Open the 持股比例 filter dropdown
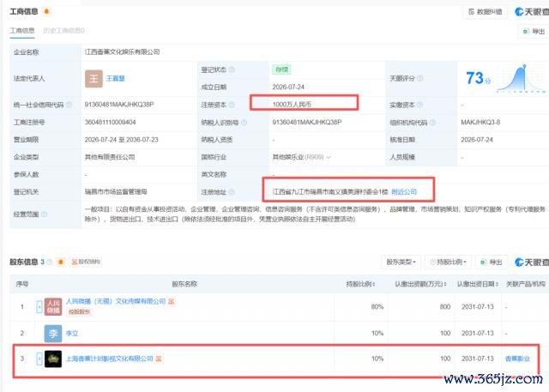 pyautogui.click(x=448, y=262)
